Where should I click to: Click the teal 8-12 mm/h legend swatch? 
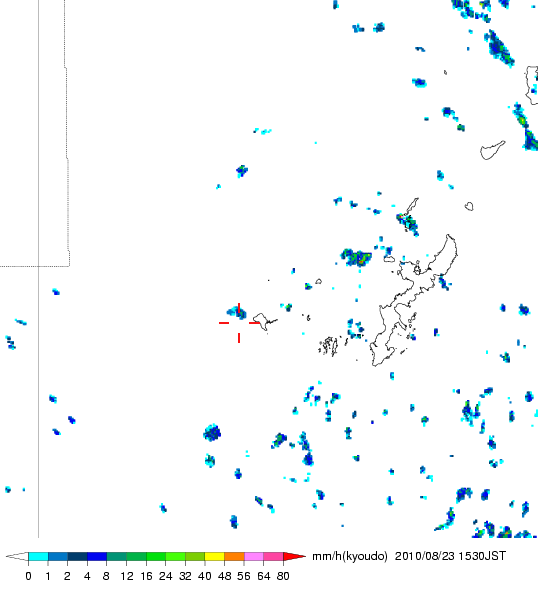[117, 557]
